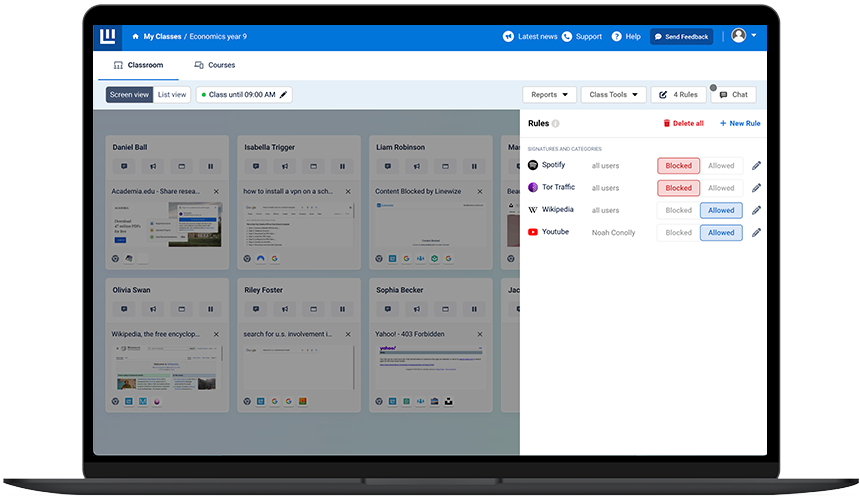The image size is (860, 501).
Task: Select student name Liam Robinson
Action: [x=400, y=147]
